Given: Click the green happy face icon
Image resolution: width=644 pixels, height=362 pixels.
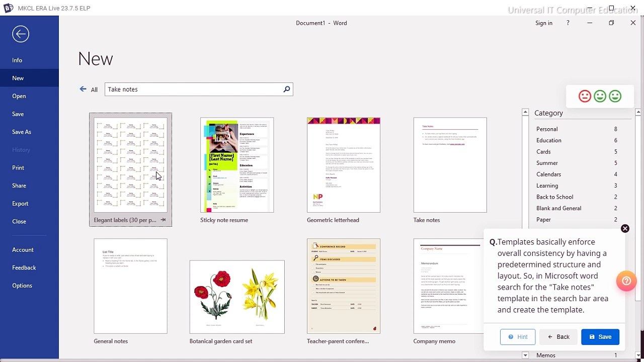Looking at the screenshot, I should [x=615, y=96].
